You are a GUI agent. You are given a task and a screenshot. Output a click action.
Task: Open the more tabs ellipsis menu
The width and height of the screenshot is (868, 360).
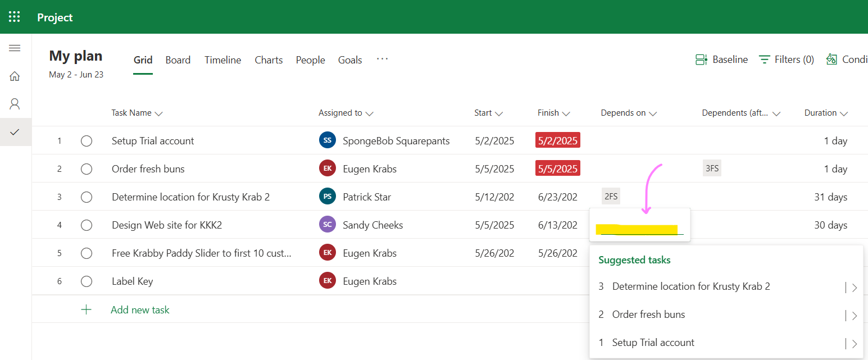[383, 58]
